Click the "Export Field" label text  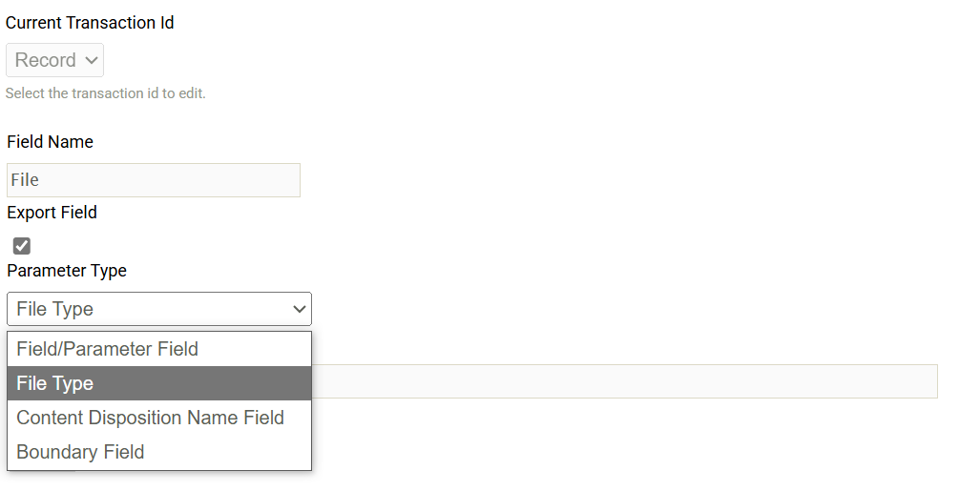coord(52,213)
